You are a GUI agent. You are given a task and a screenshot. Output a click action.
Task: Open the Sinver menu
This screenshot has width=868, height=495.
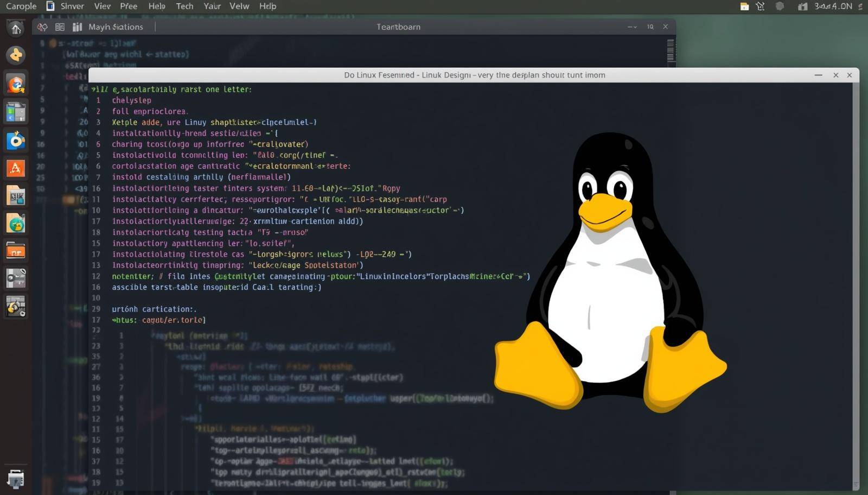[72, 6]
